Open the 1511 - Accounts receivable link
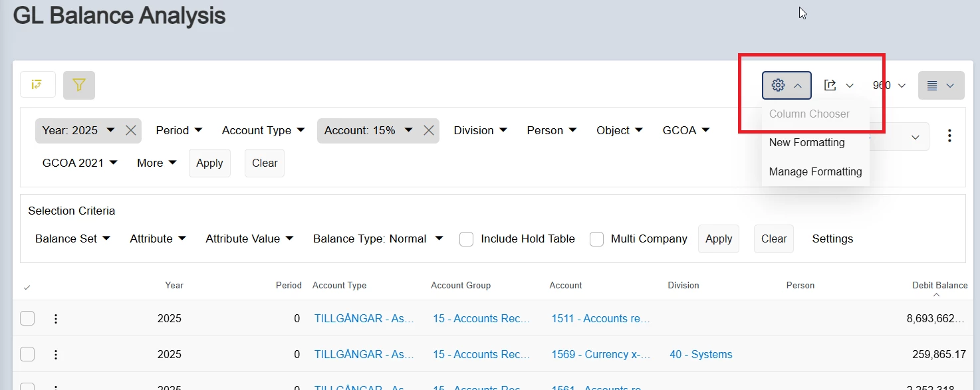 coord(600,318)
